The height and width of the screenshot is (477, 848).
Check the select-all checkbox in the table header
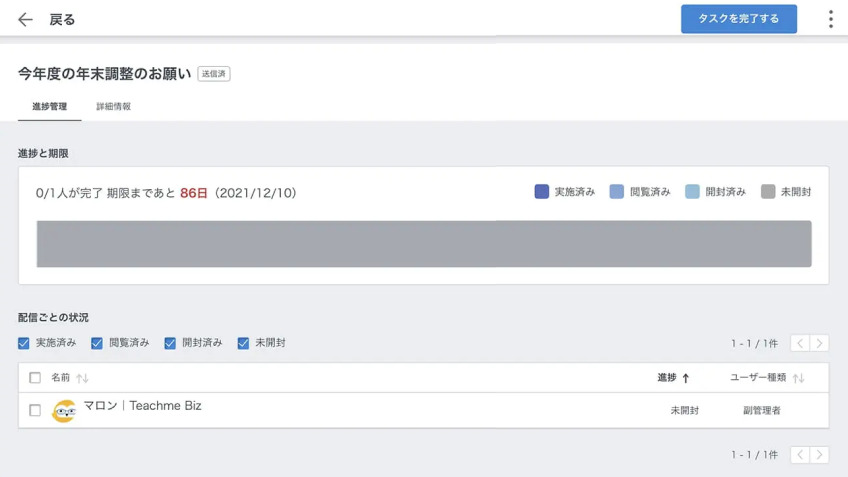point(35,377)
